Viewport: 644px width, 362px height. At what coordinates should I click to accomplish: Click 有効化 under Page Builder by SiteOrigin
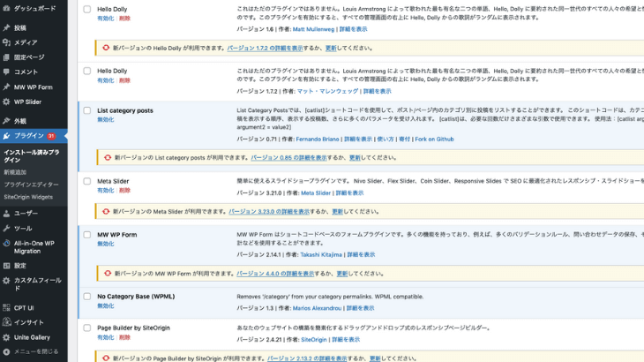pos(106,337)
